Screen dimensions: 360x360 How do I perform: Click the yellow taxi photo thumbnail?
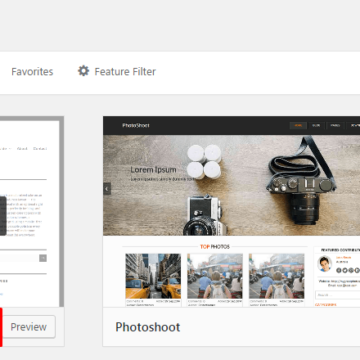[x=153, y=276]
